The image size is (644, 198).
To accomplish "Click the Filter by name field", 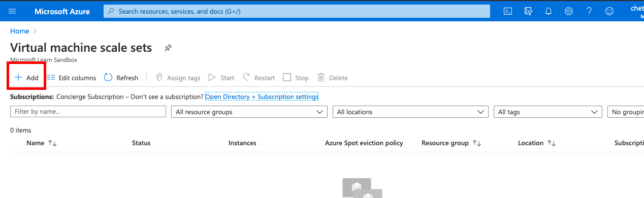I will [x=88, y=112].
